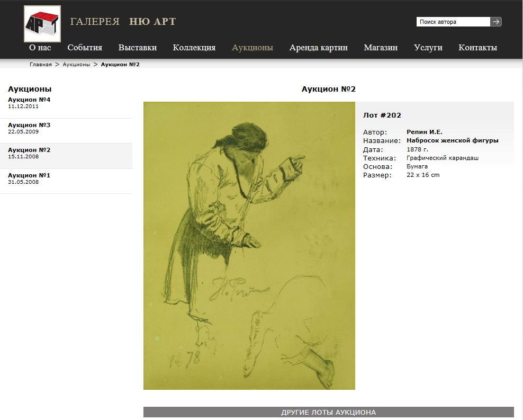
Task: Submit author search with arrow button
Action: [496, 22]
